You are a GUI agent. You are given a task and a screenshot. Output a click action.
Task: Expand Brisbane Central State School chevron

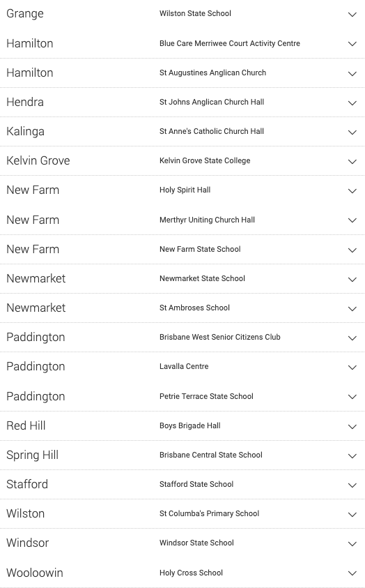click(x=352, y=456)
